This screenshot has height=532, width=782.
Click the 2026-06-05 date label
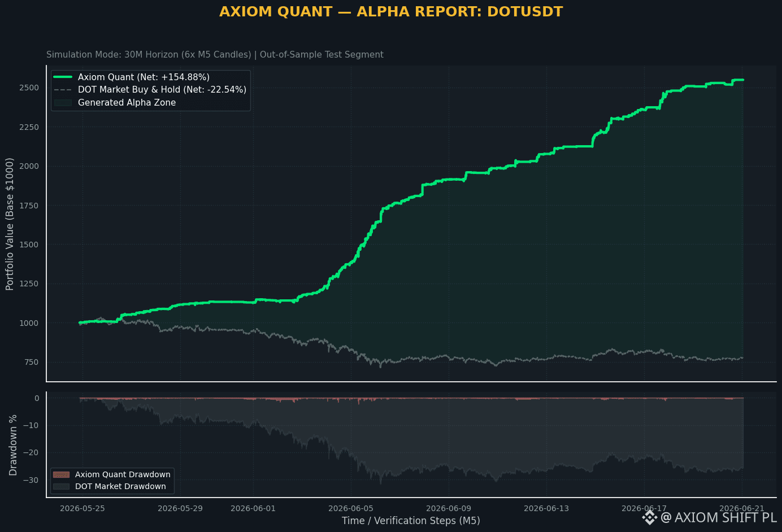pyautogui.click(x=351, y=508)
